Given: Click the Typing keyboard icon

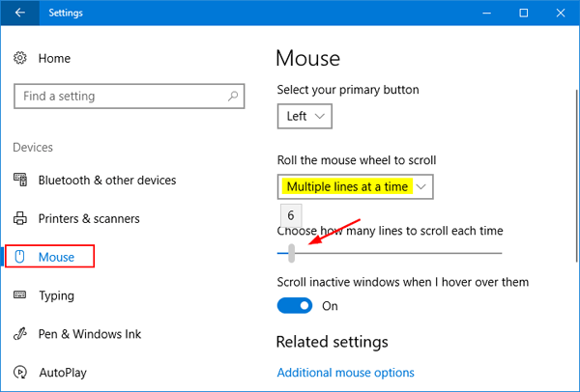Looking at the screenshot, I should tap(20, 295).
